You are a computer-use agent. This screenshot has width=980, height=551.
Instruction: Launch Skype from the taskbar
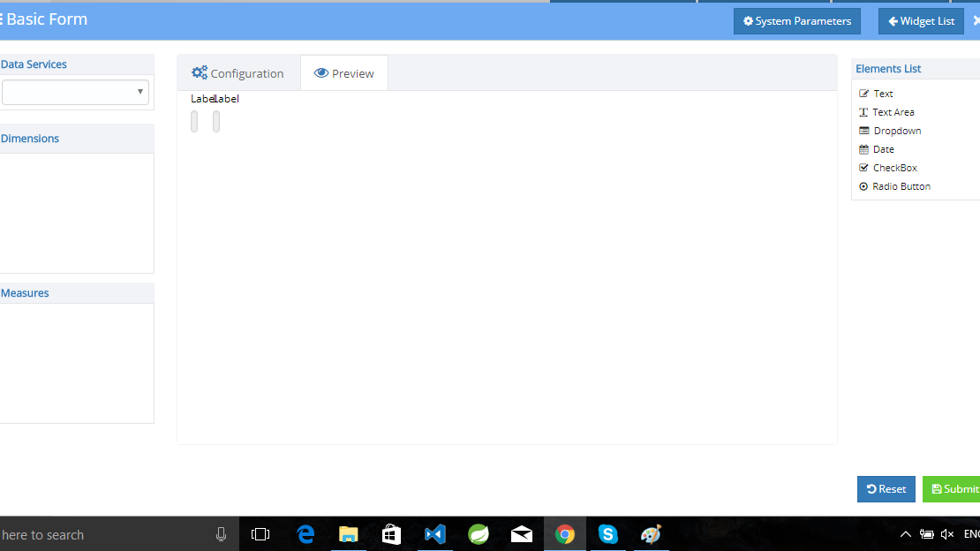pyautogui.click(x=607, y=534)
